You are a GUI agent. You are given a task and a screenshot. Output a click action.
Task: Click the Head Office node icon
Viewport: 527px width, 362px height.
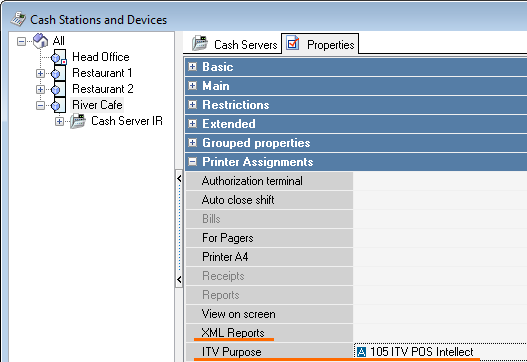tap(59, 57)
